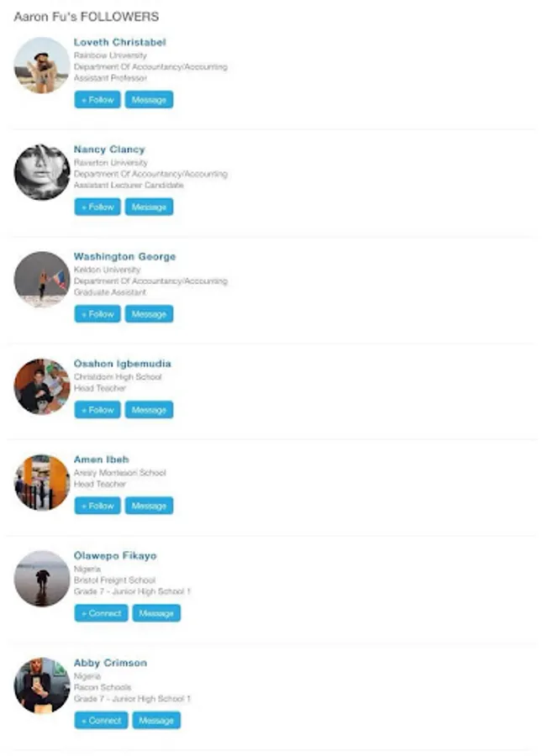542x756 pixels.
Task: Open Loveth Christabel's name link
Action: click(x=119, y=43)
